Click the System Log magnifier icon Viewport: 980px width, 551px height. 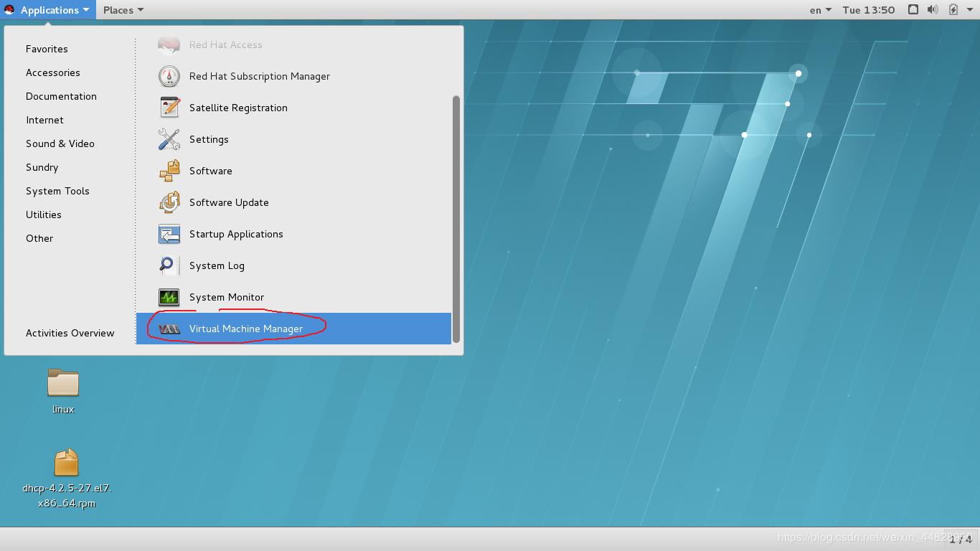click(169, 265)
